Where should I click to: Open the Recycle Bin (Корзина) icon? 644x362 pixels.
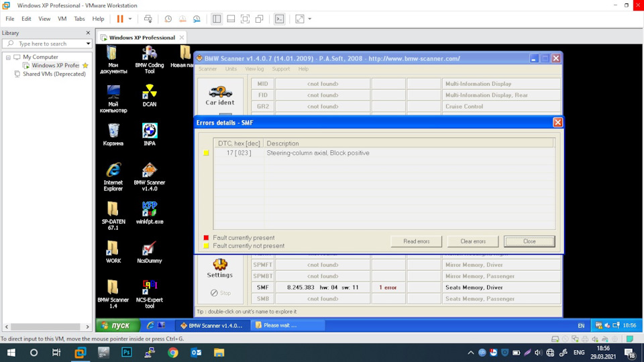pos(113,135)
